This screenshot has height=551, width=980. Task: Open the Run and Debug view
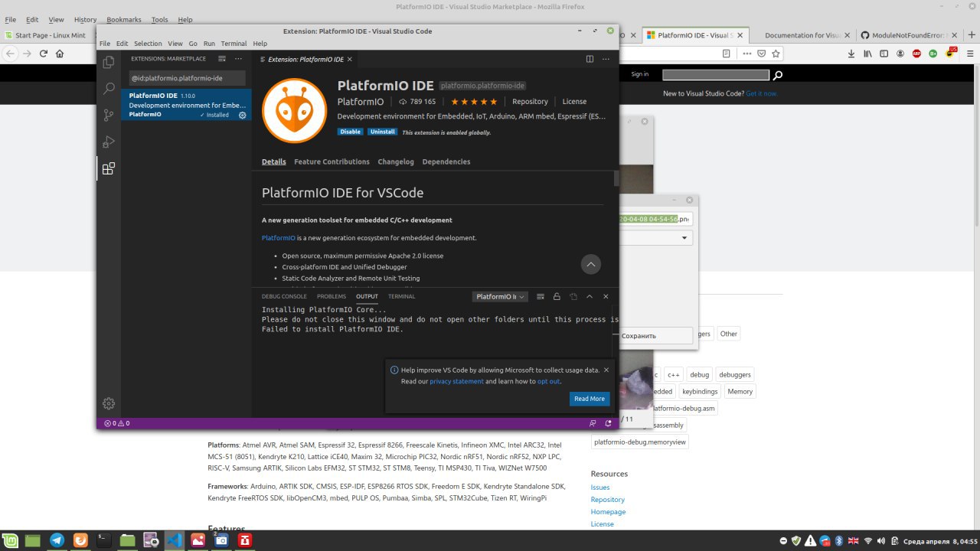click(109, 142)
